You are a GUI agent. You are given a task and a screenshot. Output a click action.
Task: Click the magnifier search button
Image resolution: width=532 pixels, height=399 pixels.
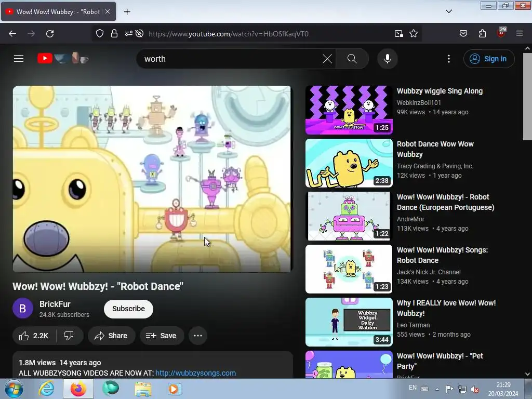click(352, 59)
